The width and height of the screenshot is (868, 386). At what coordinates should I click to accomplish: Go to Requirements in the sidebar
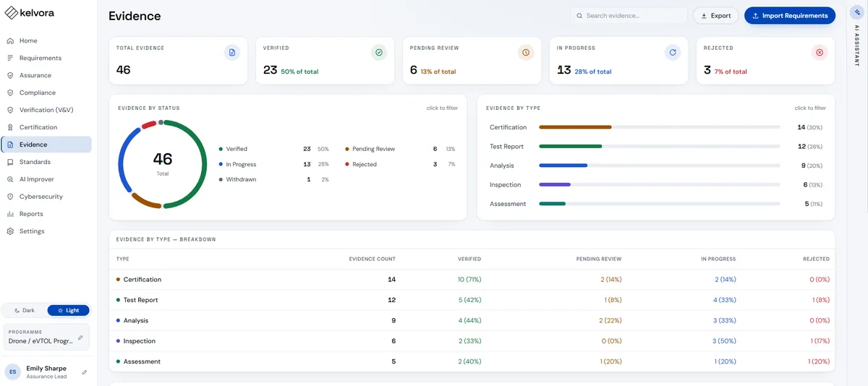46,58
